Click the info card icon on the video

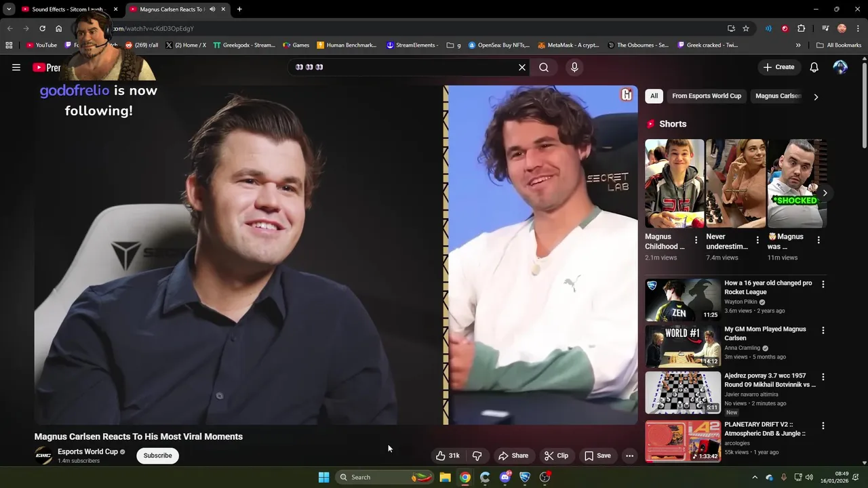click(627, 95)
